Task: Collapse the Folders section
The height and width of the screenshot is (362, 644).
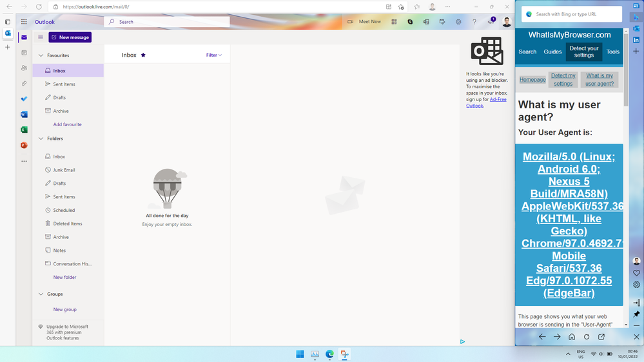Action: 41,138
